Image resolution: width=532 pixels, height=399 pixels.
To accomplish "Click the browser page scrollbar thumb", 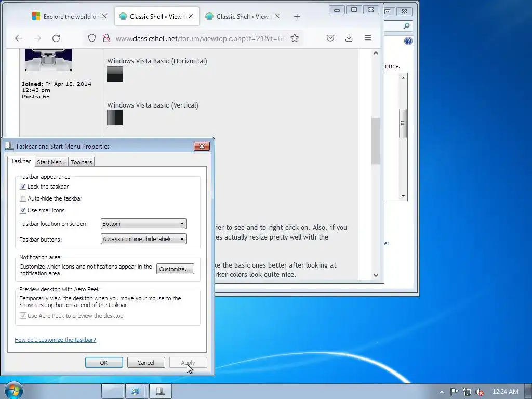I will click(376, 141).
